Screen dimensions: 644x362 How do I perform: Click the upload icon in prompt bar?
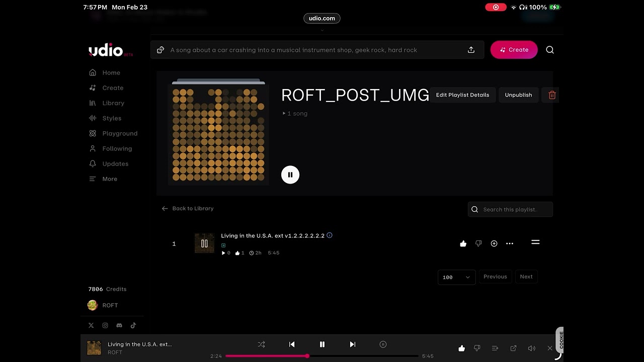point(471,50)
